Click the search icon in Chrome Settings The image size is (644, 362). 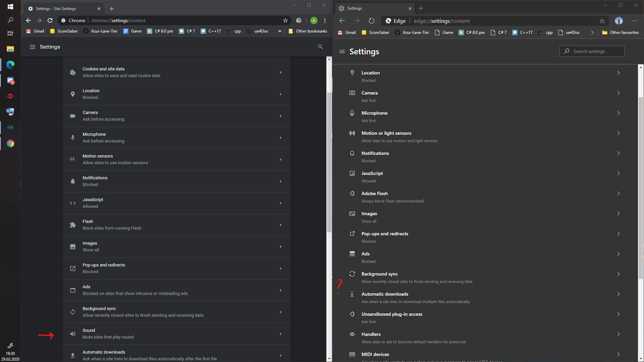(x=320, y=47)
